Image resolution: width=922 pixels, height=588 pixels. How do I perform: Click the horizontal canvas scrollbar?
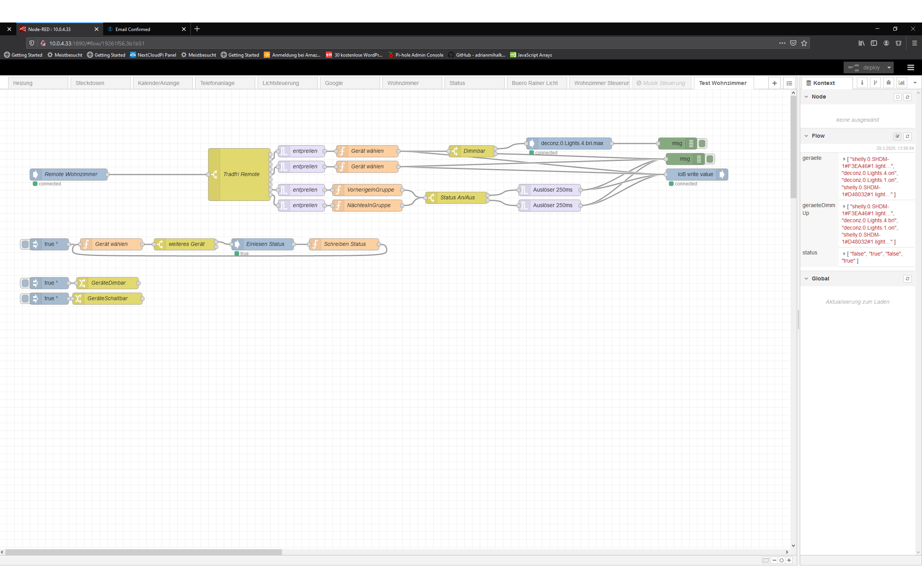tap(144, 552)
